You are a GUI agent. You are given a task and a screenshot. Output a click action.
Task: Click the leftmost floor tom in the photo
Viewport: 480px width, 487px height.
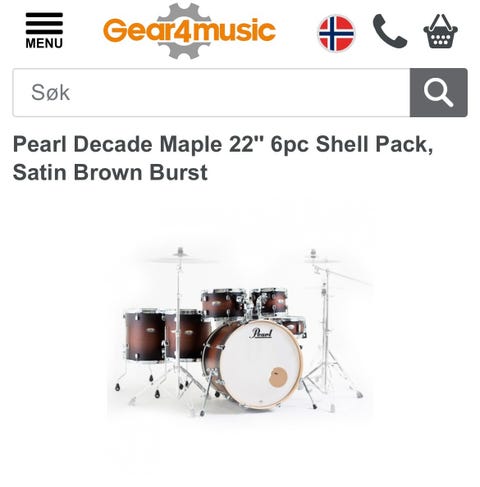[x=144, y=336]
